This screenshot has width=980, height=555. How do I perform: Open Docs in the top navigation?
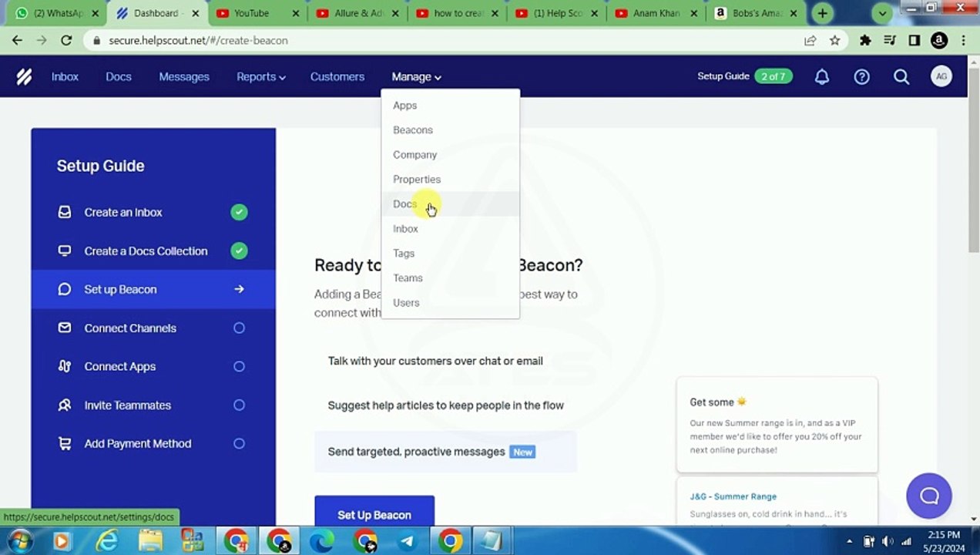tap(119, 76)
